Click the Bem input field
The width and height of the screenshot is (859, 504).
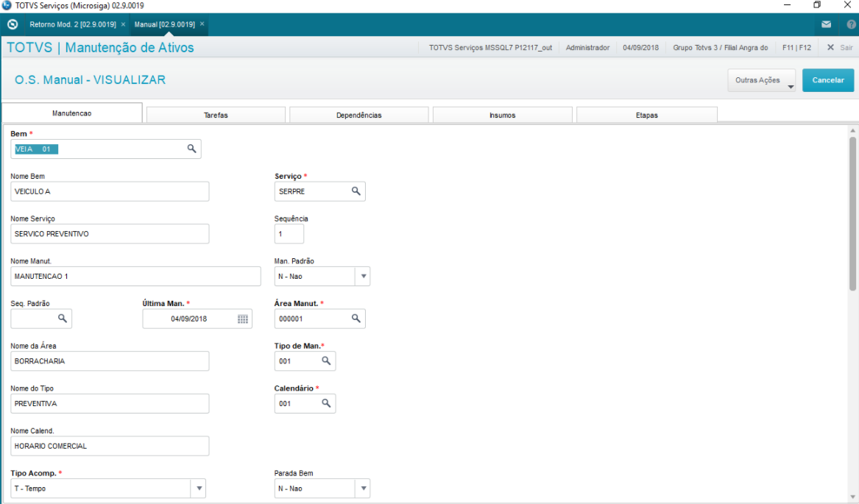click(x=106, y=149)
